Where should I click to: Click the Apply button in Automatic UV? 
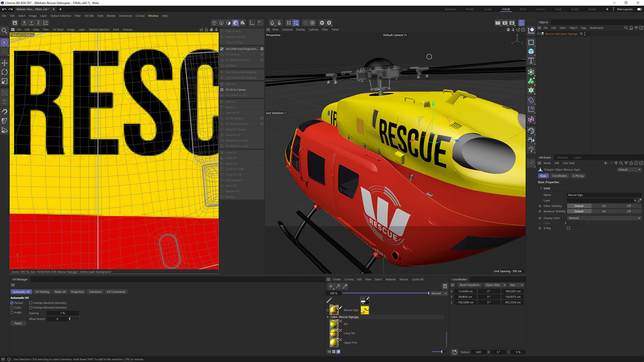click(x=18, y=323)
